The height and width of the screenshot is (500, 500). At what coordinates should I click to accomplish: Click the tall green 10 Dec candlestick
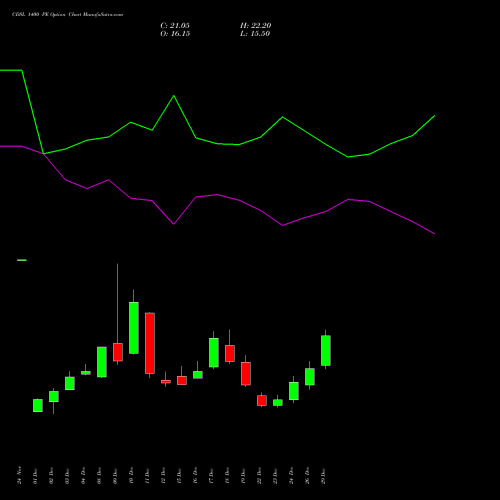pos(134,328)
